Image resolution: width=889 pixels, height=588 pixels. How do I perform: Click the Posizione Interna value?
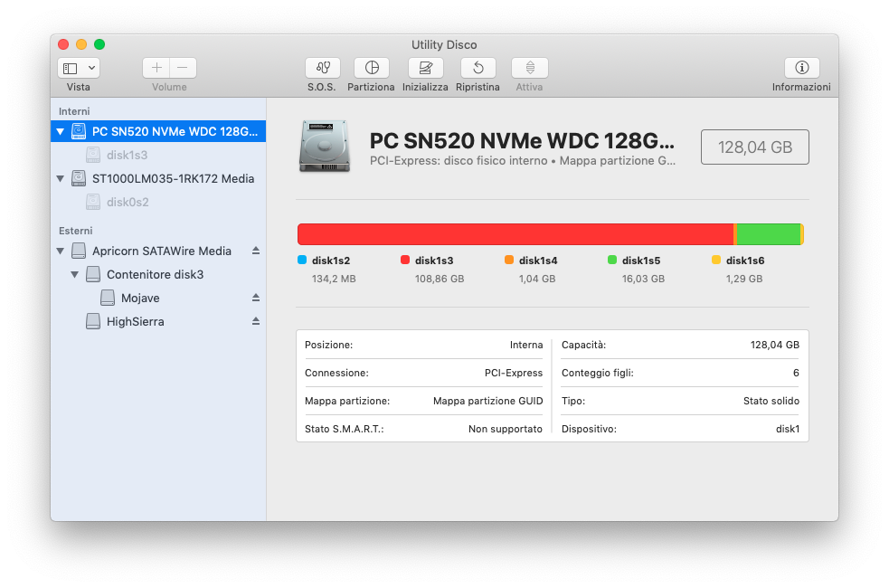click(526, 345)
